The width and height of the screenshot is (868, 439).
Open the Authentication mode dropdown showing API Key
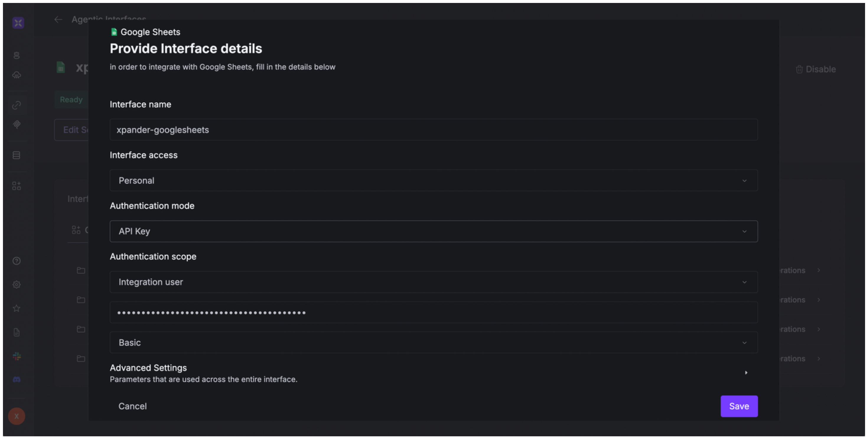tap(433, 231)
